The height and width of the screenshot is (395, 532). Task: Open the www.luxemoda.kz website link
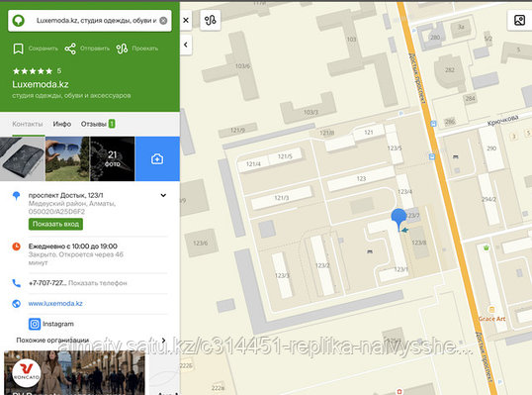(55, 303)
